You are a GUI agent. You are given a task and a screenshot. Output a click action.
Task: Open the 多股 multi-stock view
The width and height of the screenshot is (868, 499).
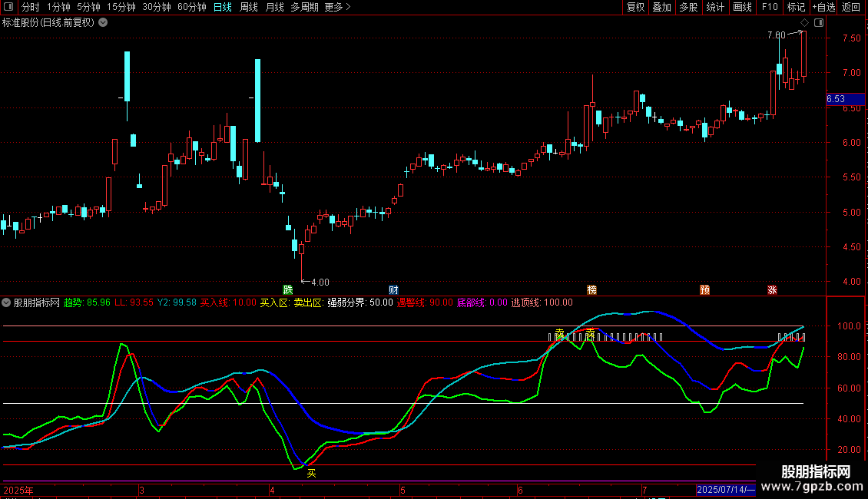[689, 7]
